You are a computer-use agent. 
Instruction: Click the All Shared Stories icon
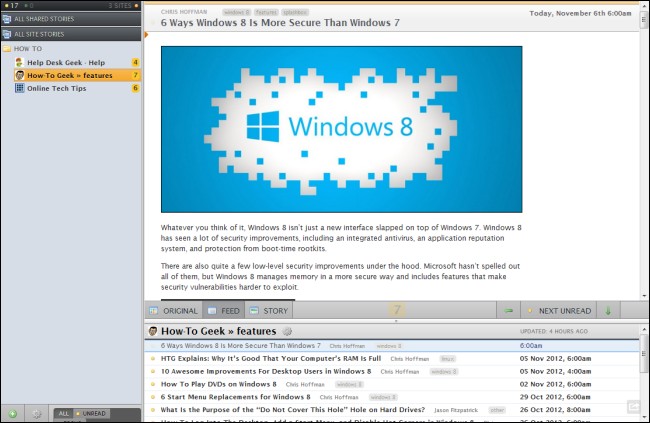7,19
